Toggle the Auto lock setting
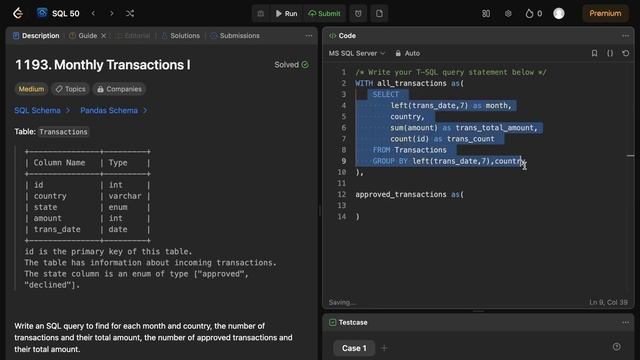Screen dimensions: 640x360 [x=407, y=53]
